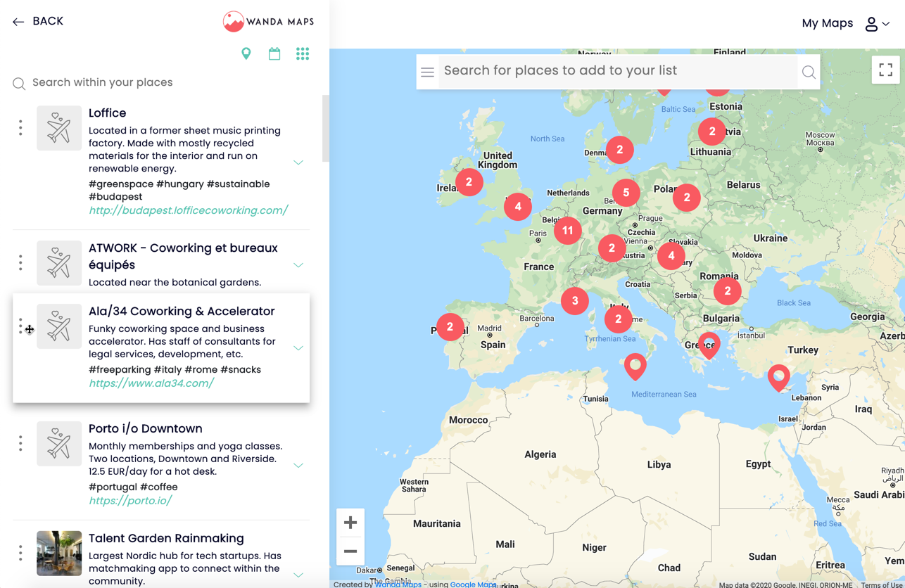Click the #portugal #coffee tags
This screenshot has height=588, width=905.
coord(133,487)
